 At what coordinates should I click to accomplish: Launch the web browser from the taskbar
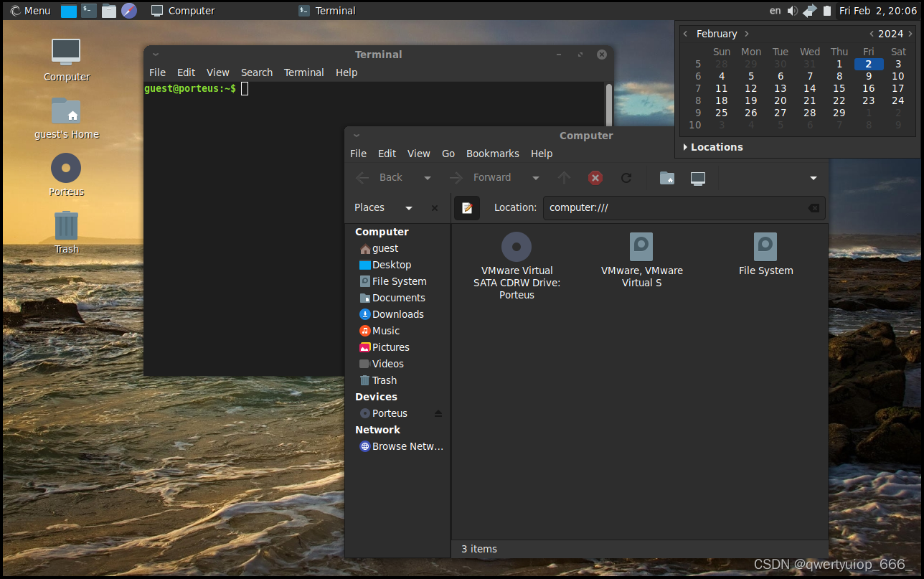point(129,10)
